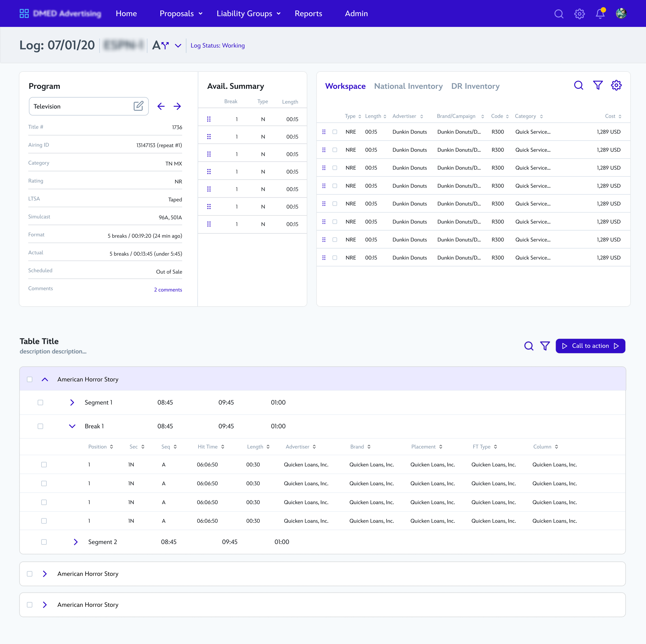Viewport: 646px width, 644px height.
Task: Check the first Dunkin Donuts row checkbox
Action: pos(335,132)
